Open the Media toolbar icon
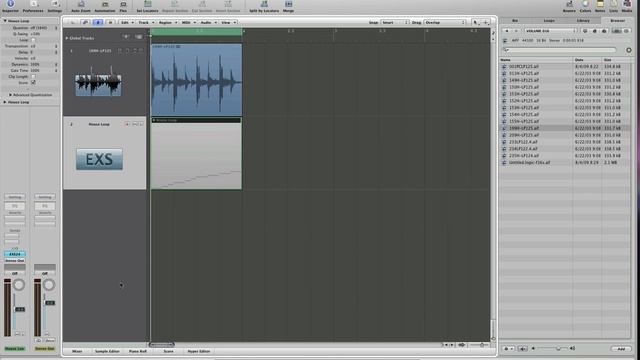Screen dimensions: 640x360 coord(627,6)
